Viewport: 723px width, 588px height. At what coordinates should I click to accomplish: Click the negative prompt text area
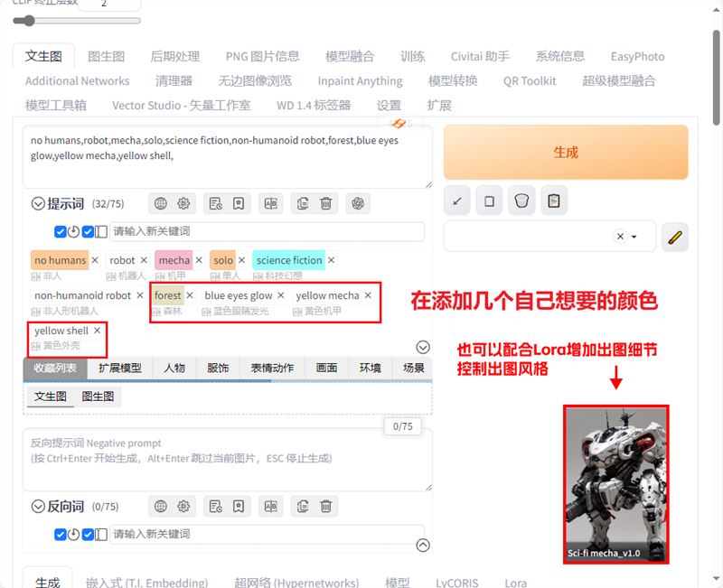point(228,460)
